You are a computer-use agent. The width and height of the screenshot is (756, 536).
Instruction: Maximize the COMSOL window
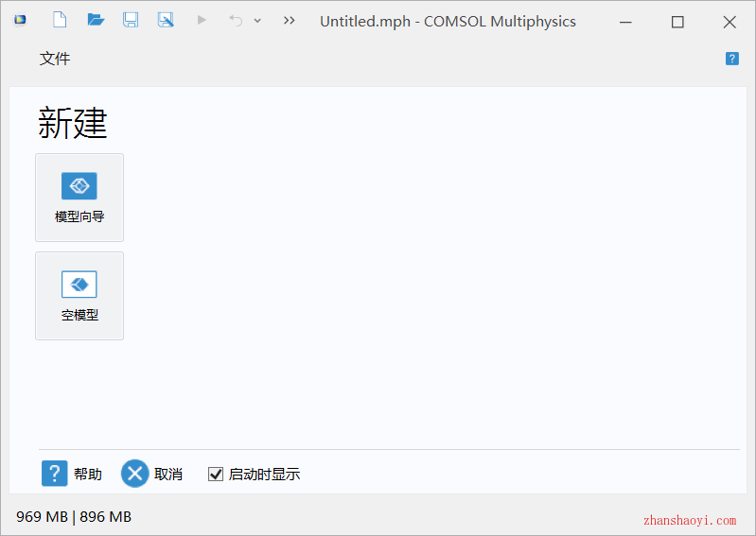(x=677, y=22)
